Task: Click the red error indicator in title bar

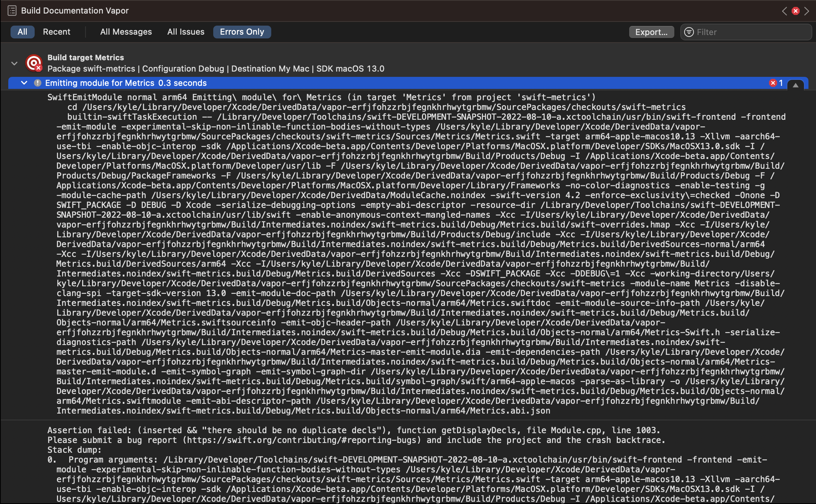Action: coord(796,11)
